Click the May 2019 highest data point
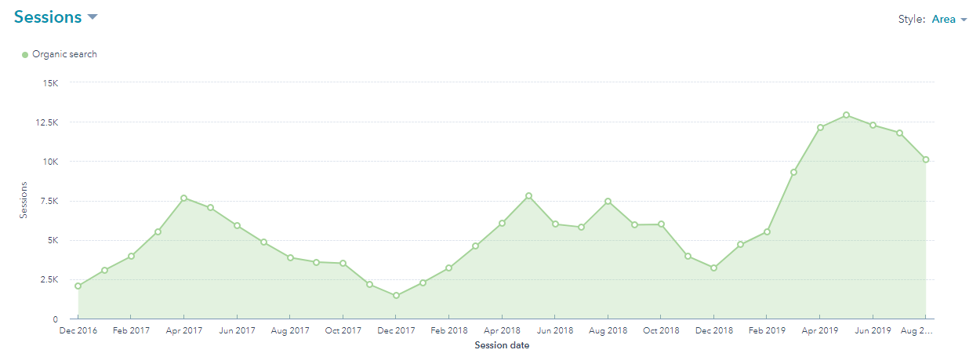 (x=846, y=115)
